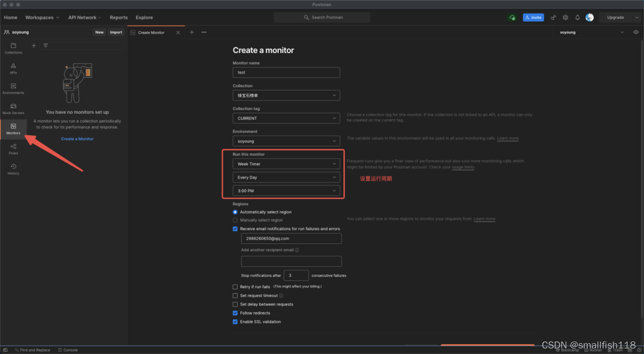Open Environments in the sidebar
Image resolution: width=644 pixels, height=354 pixels.
[13, 89]
